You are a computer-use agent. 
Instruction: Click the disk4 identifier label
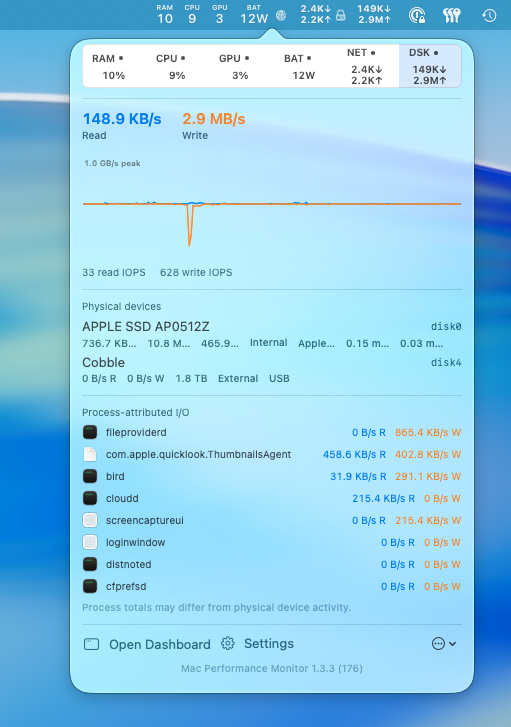click(446, 363)
